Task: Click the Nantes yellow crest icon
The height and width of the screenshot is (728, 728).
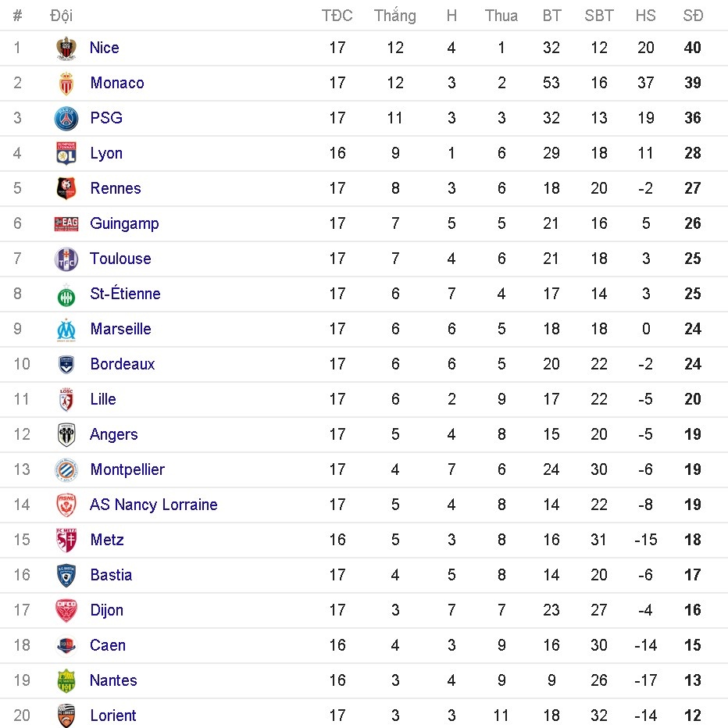Action: point(66,681)
